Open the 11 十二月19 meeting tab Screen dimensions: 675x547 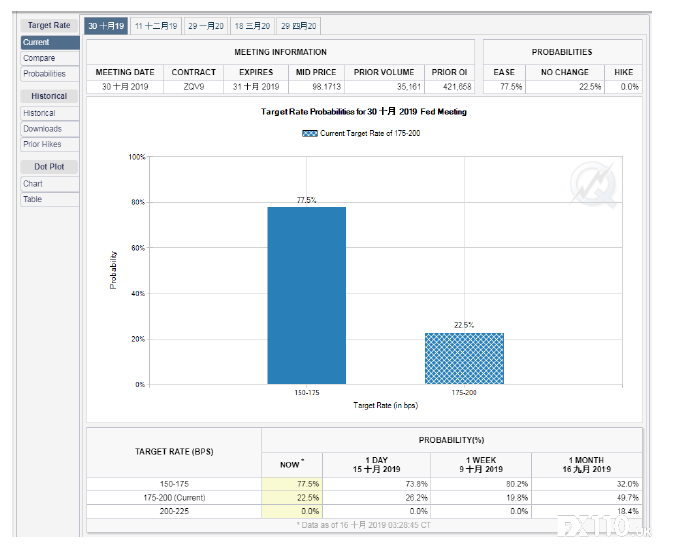tap(156, 26)
